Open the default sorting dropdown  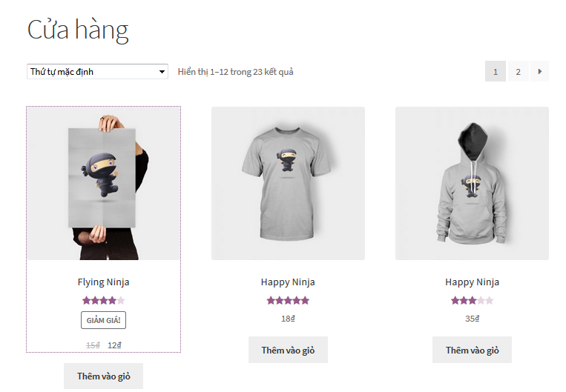[97, 72]
